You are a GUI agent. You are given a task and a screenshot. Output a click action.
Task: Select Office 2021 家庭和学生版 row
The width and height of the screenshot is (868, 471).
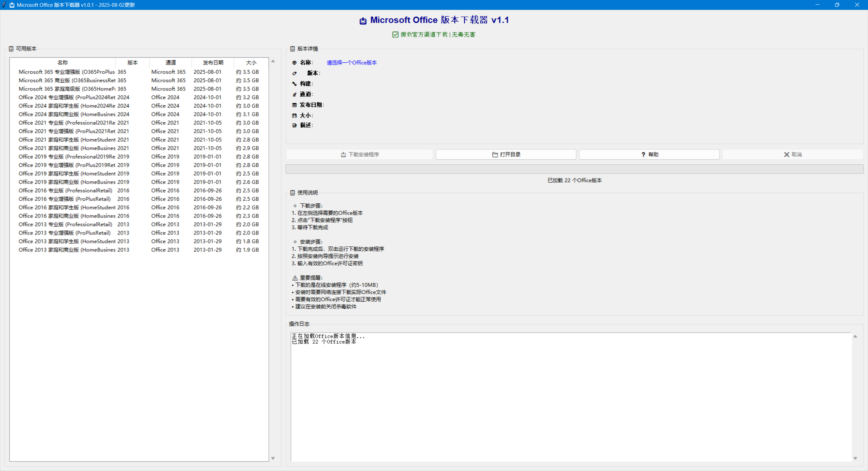coord(139,140)
